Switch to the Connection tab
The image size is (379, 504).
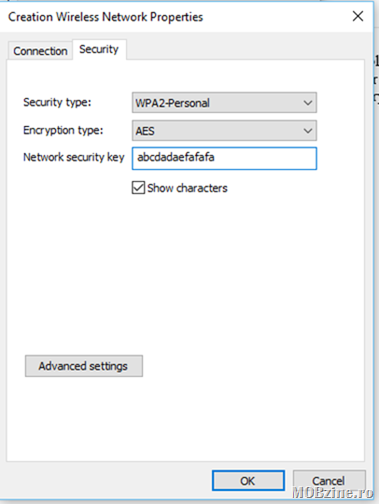[x=40, y=51]
